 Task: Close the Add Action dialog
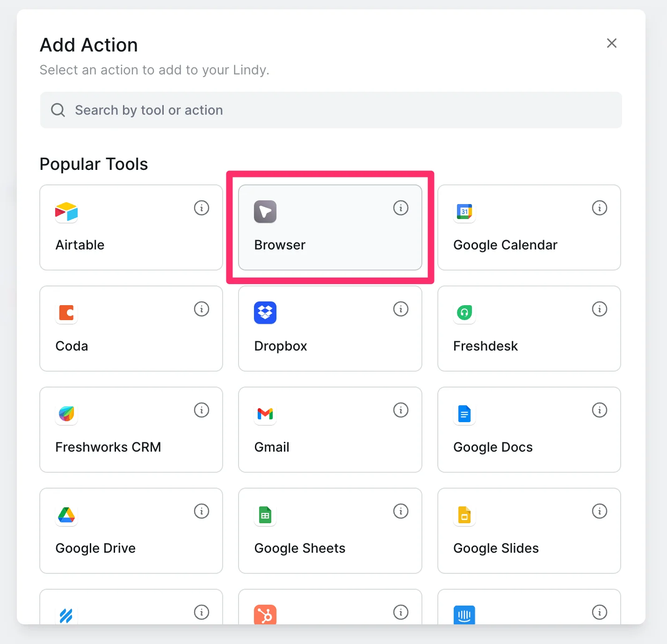(x=612, y=43)
